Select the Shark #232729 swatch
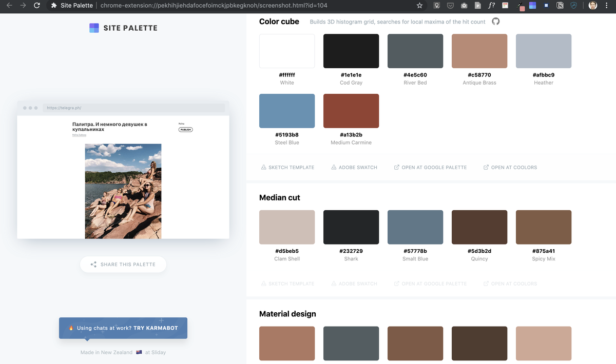Screen dimensions: 616x364 pos(351,227)
